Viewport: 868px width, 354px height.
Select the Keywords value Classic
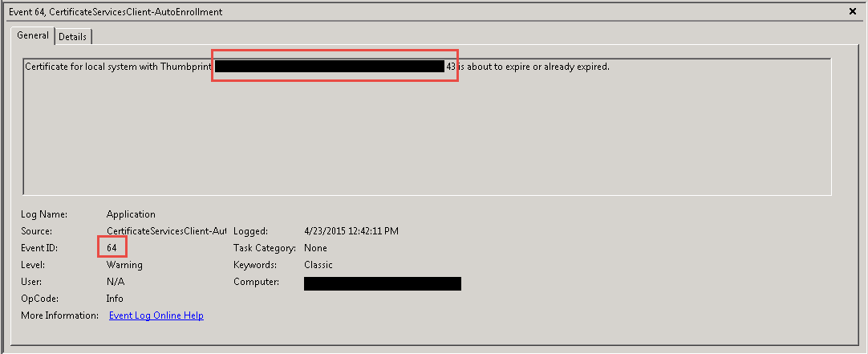coord(318,265)
